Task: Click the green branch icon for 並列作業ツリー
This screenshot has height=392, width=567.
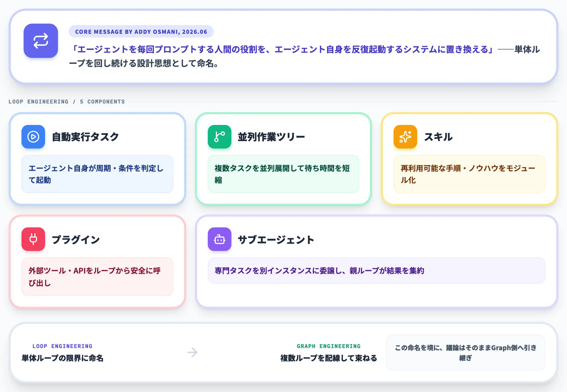Action: (x=220, y=137)
